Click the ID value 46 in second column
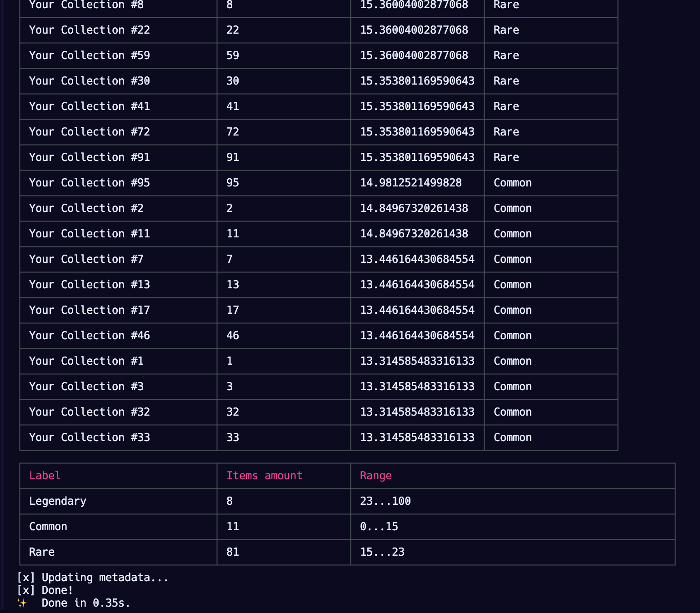Screen dimensions: 700x613 click(233, 336)
